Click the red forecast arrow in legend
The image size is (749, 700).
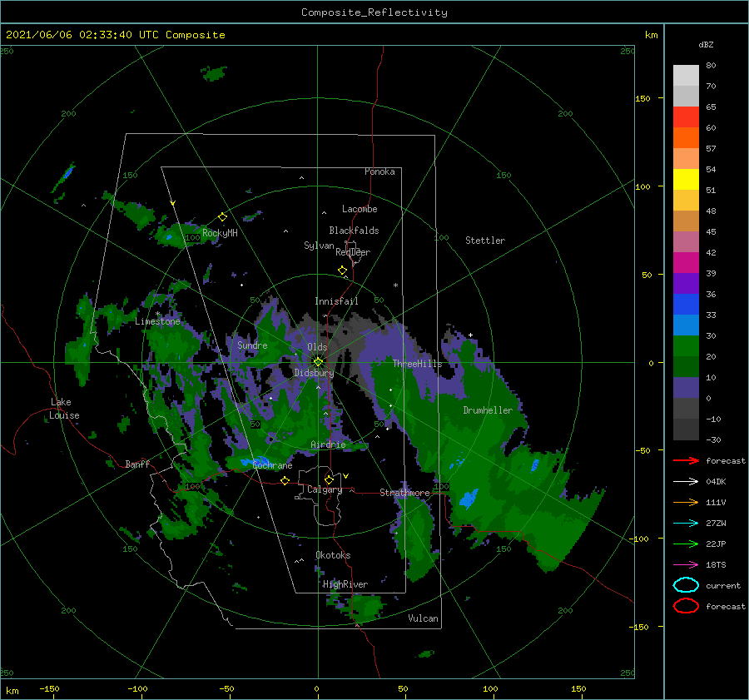click(x=686, y=460)
